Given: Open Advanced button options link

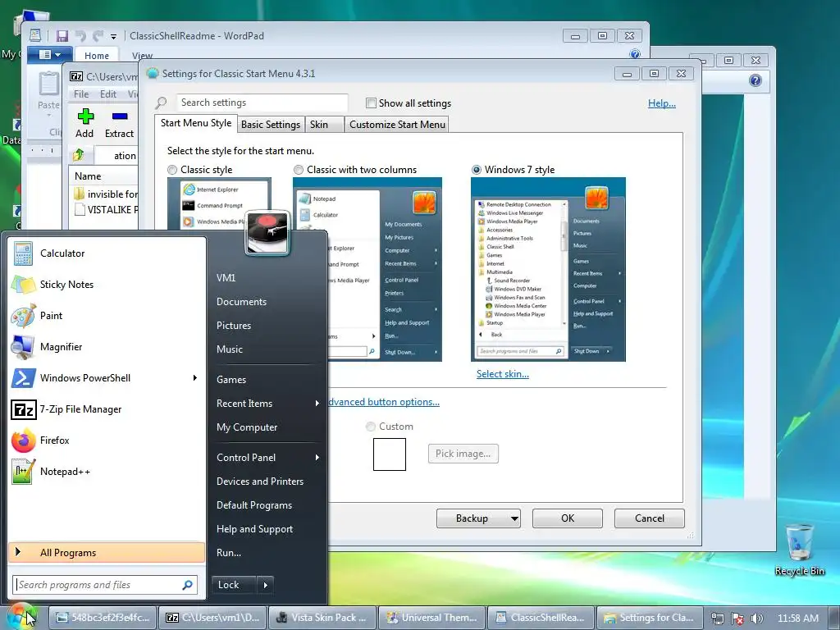Looking at the screenshot, I should point(384,402).
